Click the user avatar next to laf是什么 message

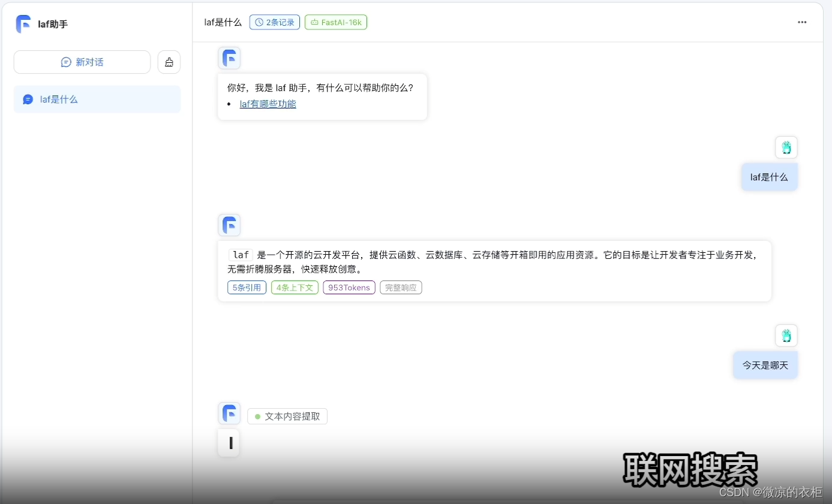786,147
